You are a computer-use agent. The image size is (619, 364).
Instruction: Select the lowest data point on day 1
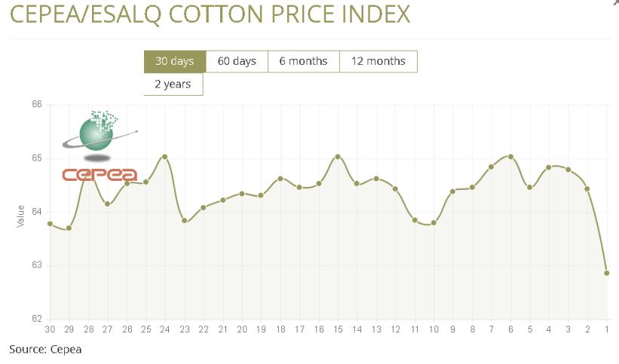point(607,273)
